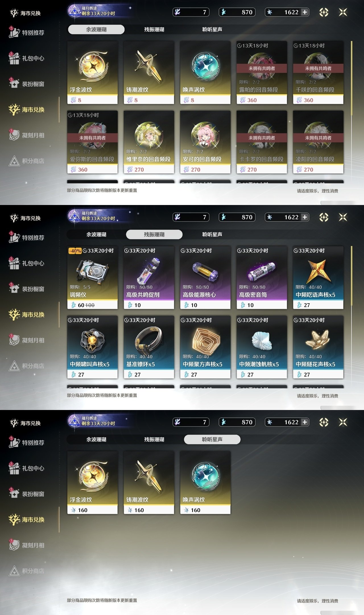This screenshot has height=615, width=364.
Task: Select 浮金波纹 orb priced at 8 coral
Action: 92,73
